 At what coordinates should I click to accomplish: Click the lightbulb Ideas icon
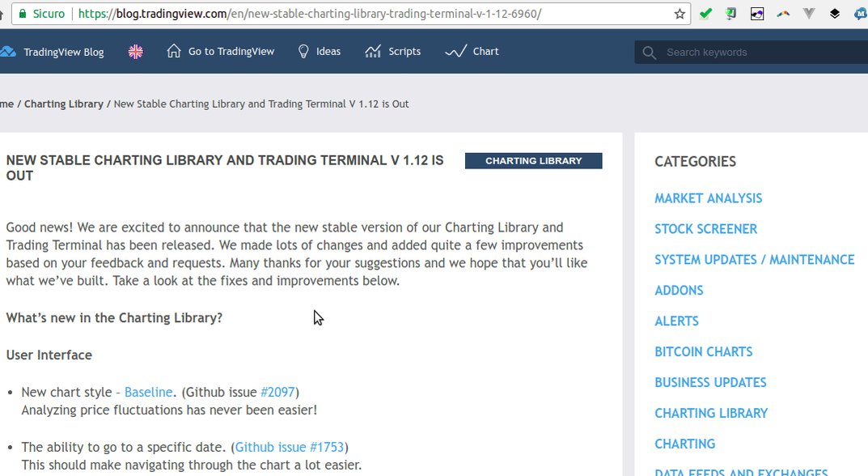[x=303, y=52]
